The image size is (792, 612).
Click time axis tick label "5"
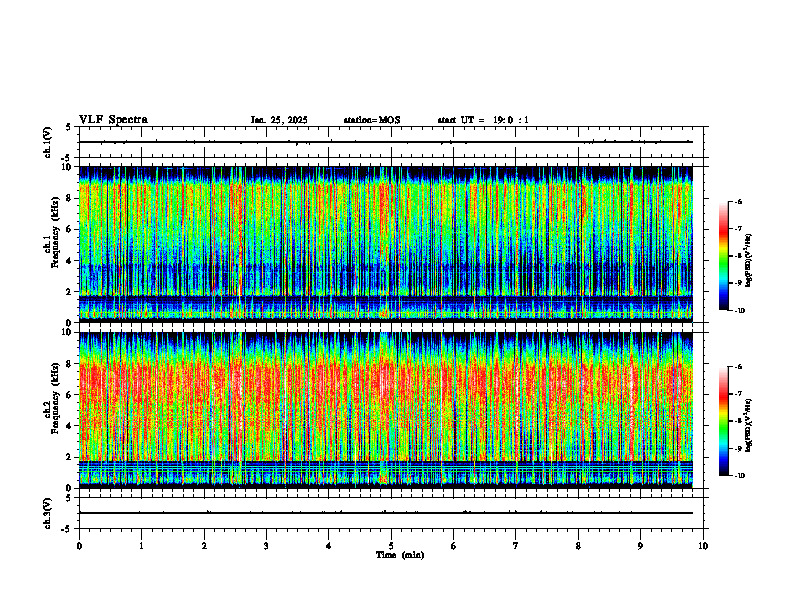(391, 546)
